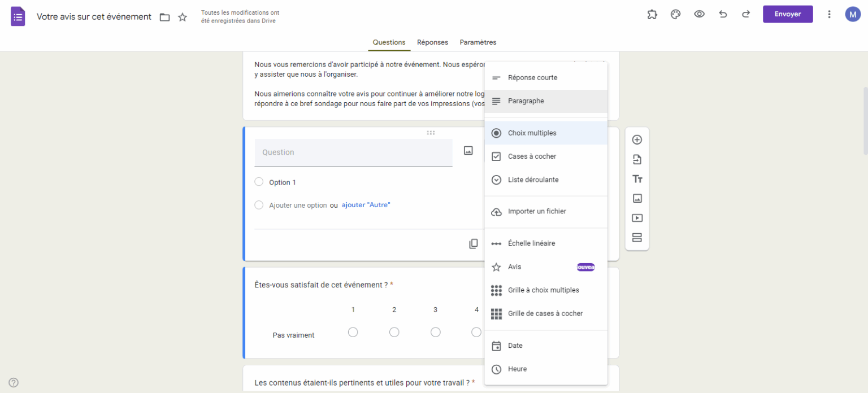Image resolution: width=868 pixels, height=393 pixels.
Task: Switch to the Réponses tab
Action: (432, 42)
